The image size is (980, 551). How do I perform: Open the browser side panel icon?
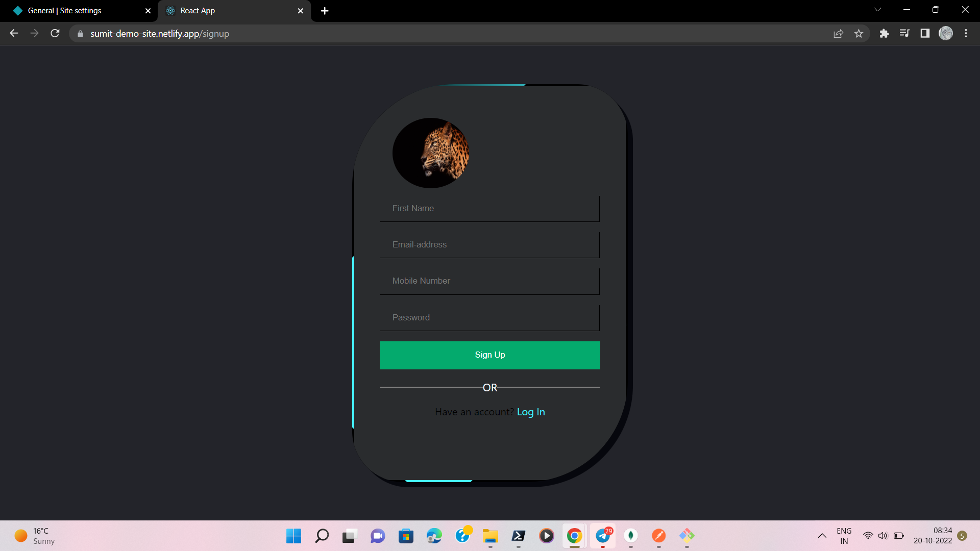(x=925, y=33)
